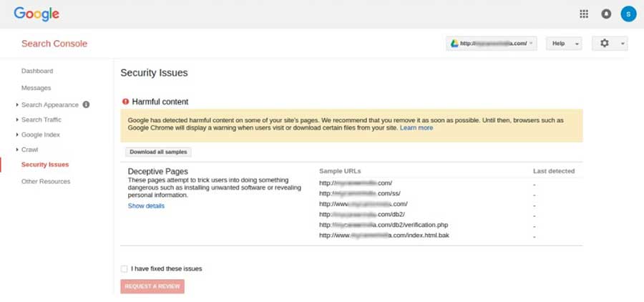Open the notifications bell

pos(606,14)
